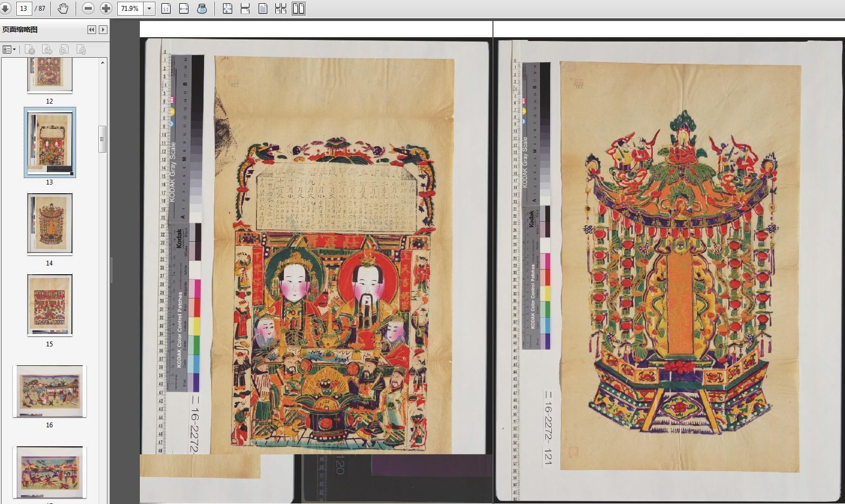This screenshot has width=845, height=504.
Task: Toggle the two-page side-by-side view
Action: click(x=299, y=9)
